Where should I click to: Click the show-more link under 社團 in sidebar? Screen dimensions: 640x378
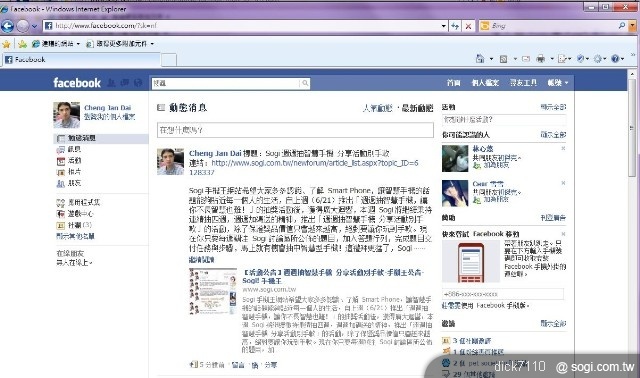[x=76, y=236]
